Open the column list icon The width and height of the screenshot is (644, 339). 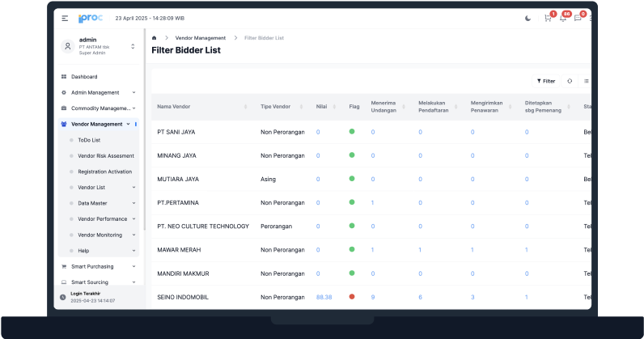tap(586, 81)
